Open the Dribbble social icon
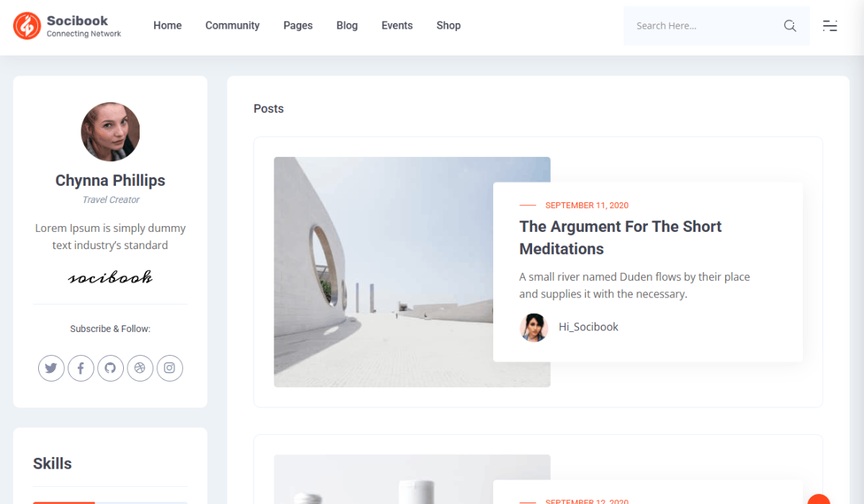The width and height of the screenshot is (864, 504). (x=140, y=368)
